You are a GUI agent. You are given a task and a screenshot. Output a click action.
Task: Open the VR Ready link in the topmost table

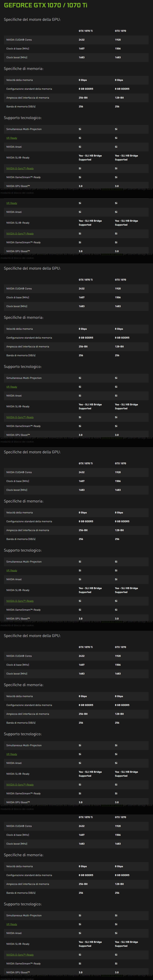[x=12, y=138]
